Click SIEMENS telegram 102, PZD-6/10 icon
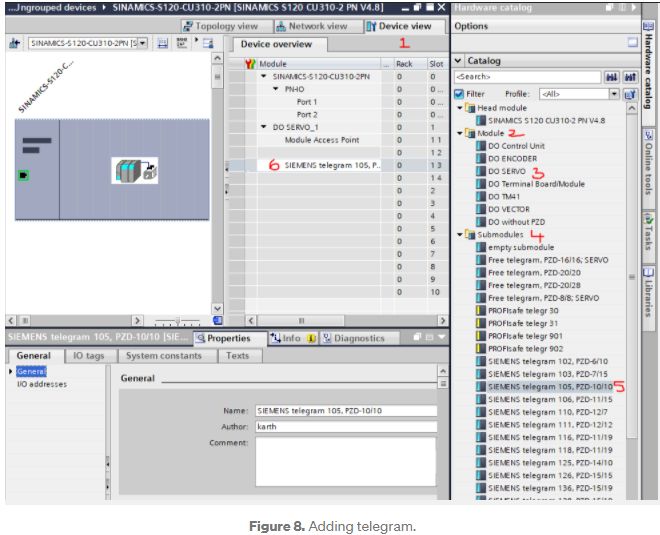This screenshot has width=660, height=535. 481,362
